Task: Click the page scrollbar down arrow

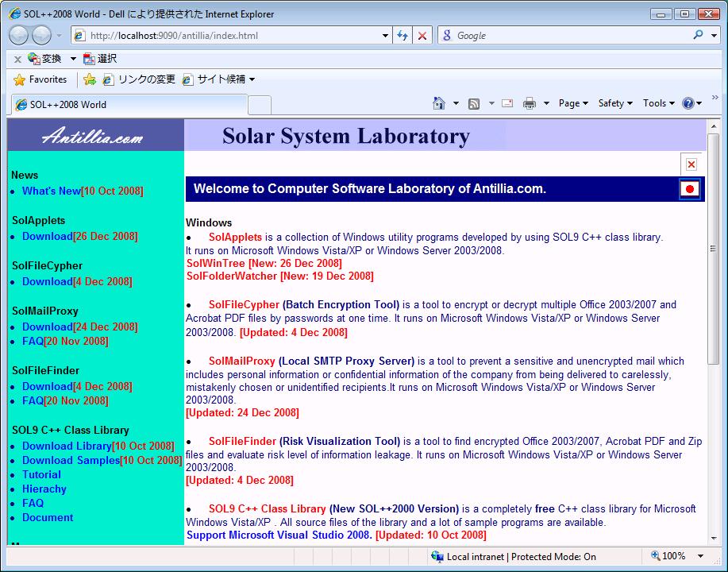Action: tap(713, 539)
